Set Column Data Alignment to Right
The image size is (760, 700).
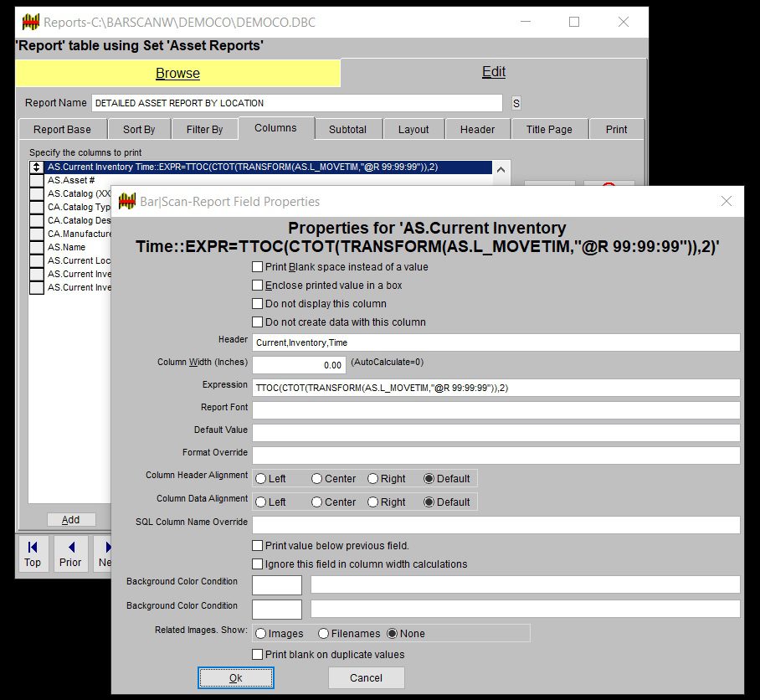387,502
